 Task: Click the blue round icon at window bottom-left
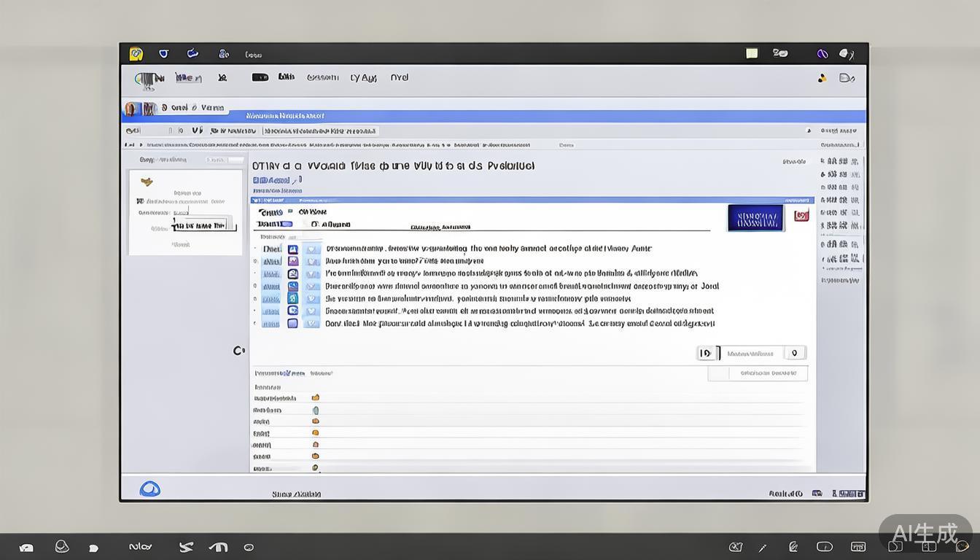149,489
